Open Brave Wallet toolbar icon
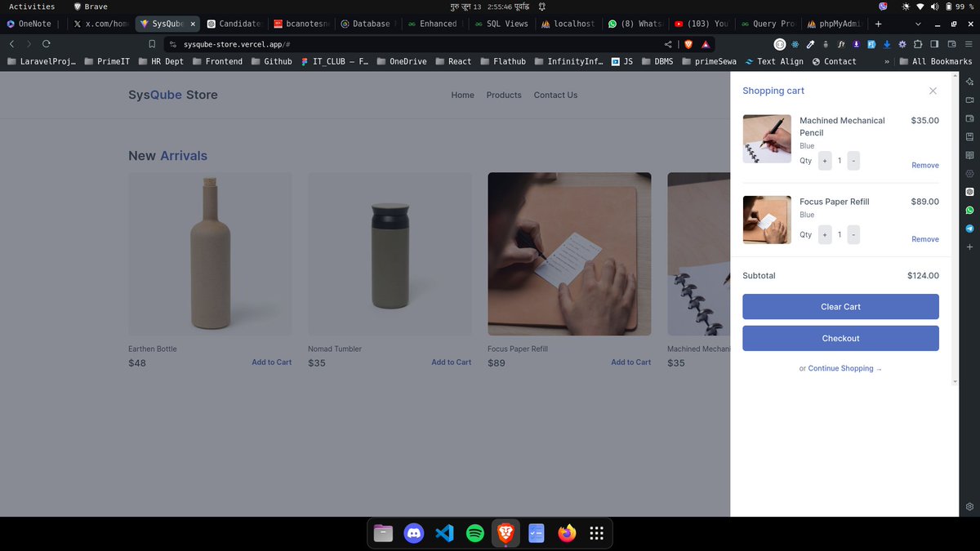Viewport: 980px width, 551px height. click(x=951, y=44)
